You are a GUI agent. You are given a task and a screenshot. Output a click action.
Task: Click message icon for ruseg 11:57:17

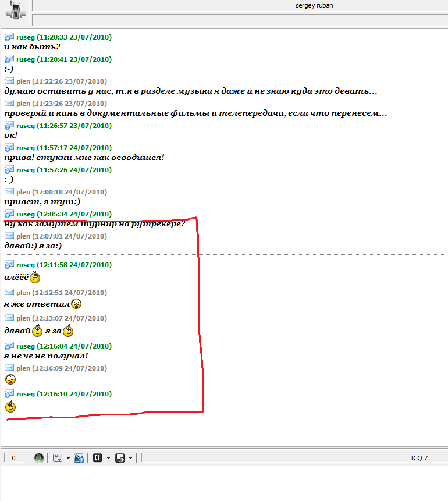click(x=9, y=148)
